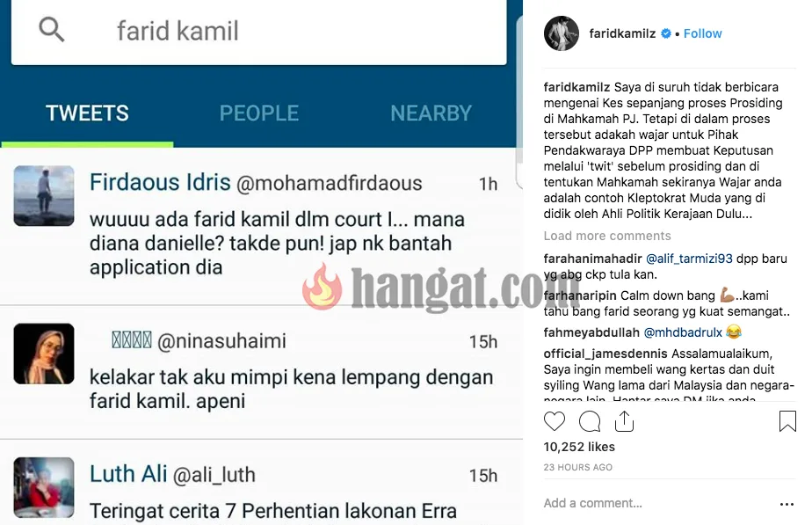Expand Load more comments
The height and width of the screenshot is (525, 812).
tap(607, 236)
